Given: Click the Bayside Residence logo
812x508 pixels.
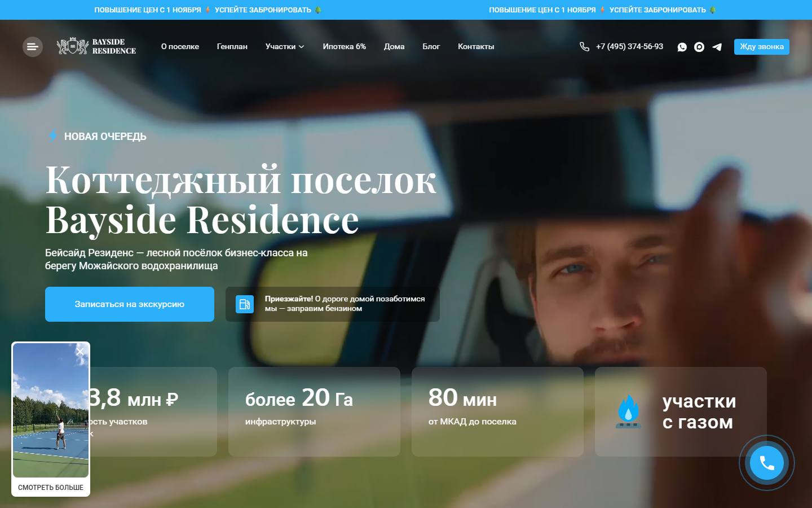Looking at the screenshot, I should (x=96, y=46).
